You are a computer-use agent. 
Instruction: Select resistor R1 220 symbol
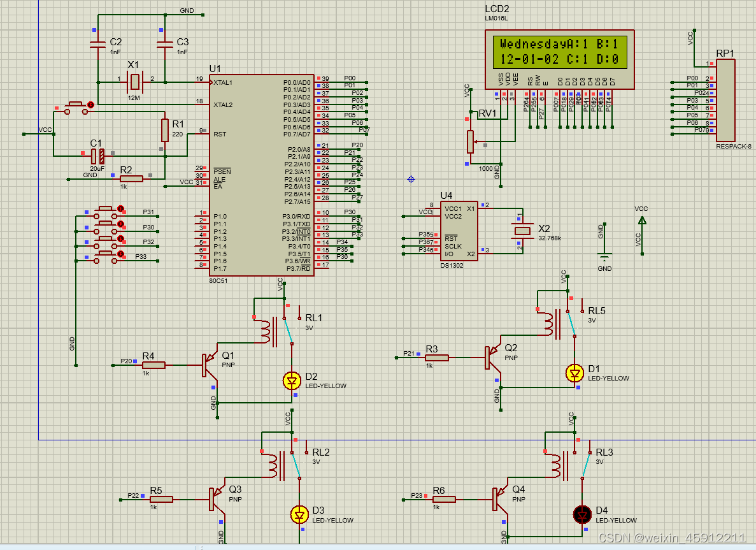click(165, 130)
